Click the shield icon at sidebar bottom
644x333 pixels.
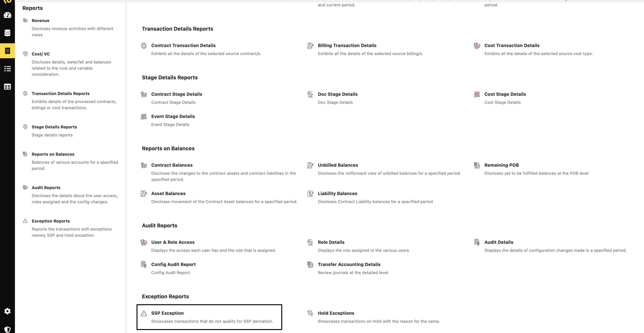7,329
